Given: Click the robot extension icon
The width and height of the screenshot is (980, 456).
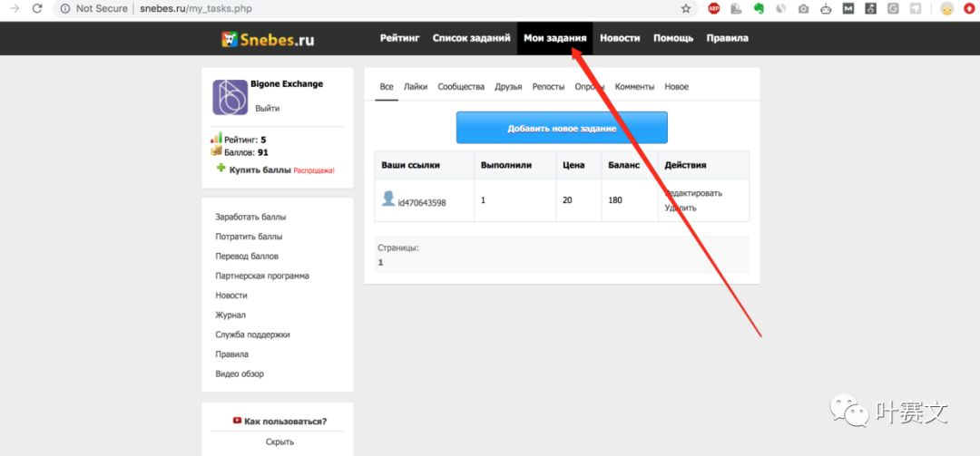Looking at the screenshot, I should (825, 8).
